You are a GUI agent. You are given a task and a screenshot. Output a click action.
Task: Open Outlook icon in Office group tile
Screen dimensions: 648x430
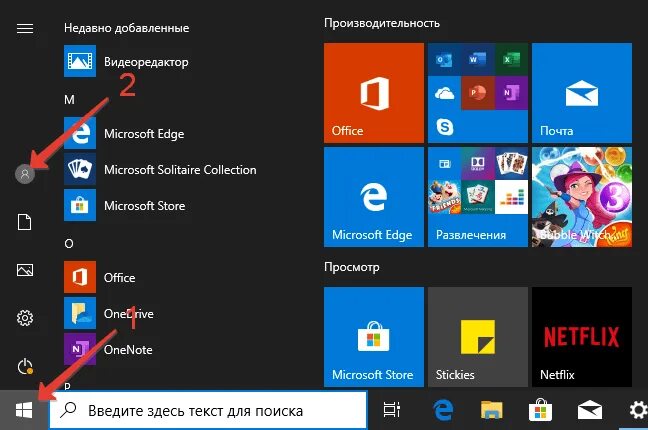(444, 60)
